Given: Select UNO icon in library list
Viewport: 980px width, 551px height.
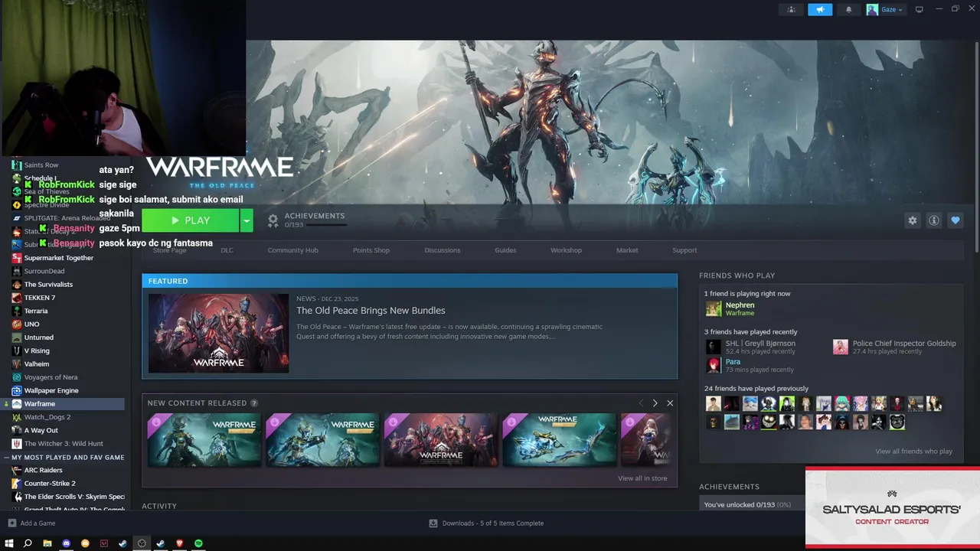Looking at the screenshot, I should pos(17,324).
